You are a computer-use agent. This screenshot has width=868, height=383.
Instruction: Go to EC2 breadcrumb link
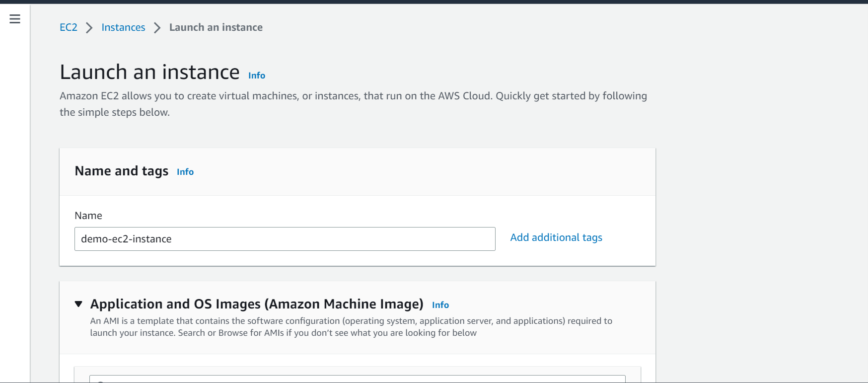[x=69, y=27]
